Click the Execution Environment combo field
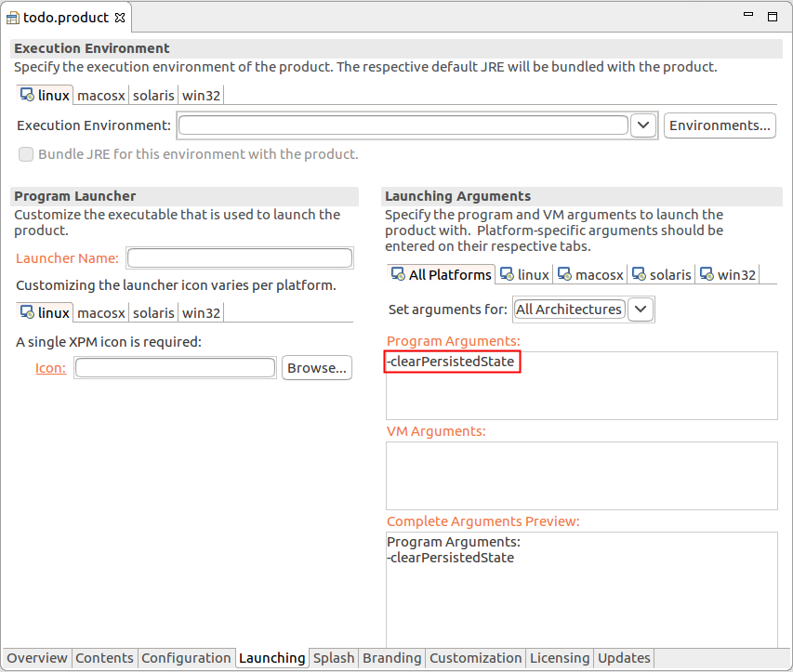Screen dimensions: 793x672 click(403, 125)
